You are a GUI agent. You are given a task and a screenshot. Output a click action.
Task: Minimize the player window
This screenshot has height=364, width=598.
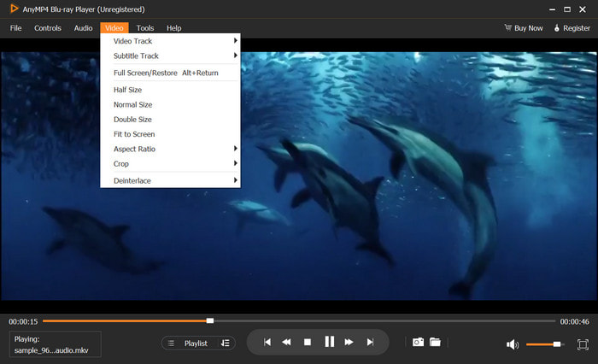click(x=552, y=9)
